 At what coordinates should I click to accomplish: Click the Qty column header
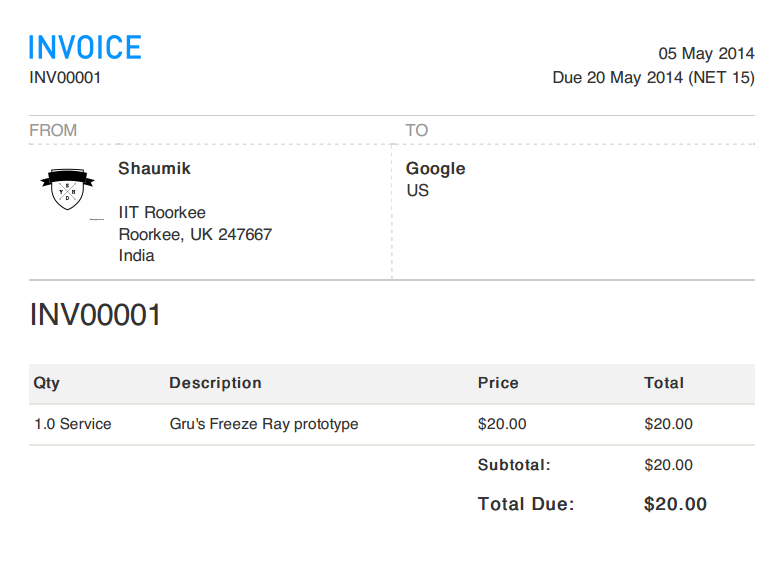click(x=46, y=383)
